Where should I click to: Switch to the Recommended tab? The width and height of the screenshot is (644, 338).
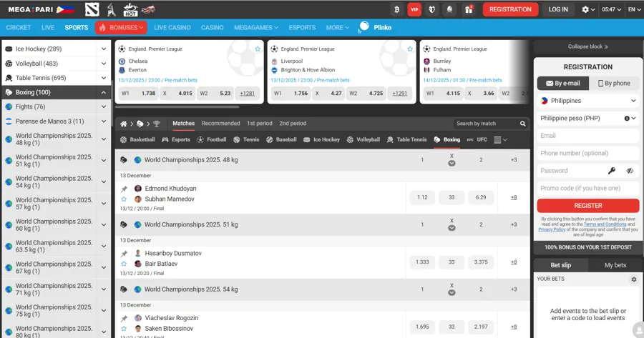point(220,123)
